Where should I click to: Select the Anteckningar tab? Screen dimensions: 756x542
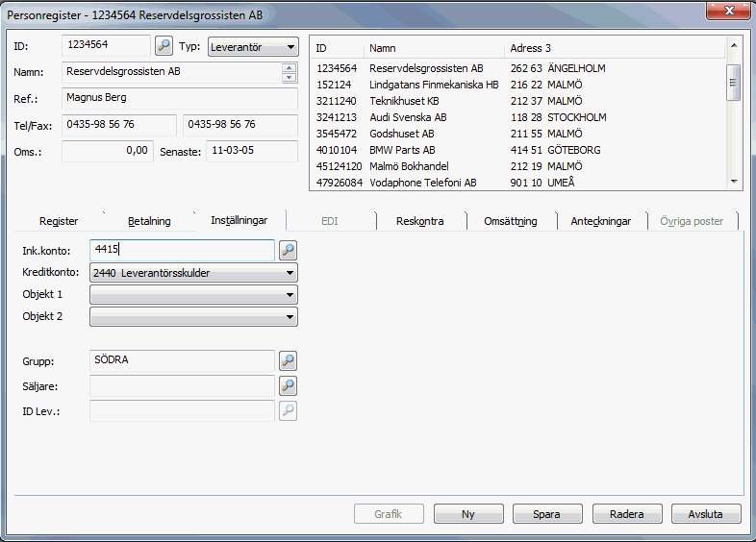coord(600,221)
